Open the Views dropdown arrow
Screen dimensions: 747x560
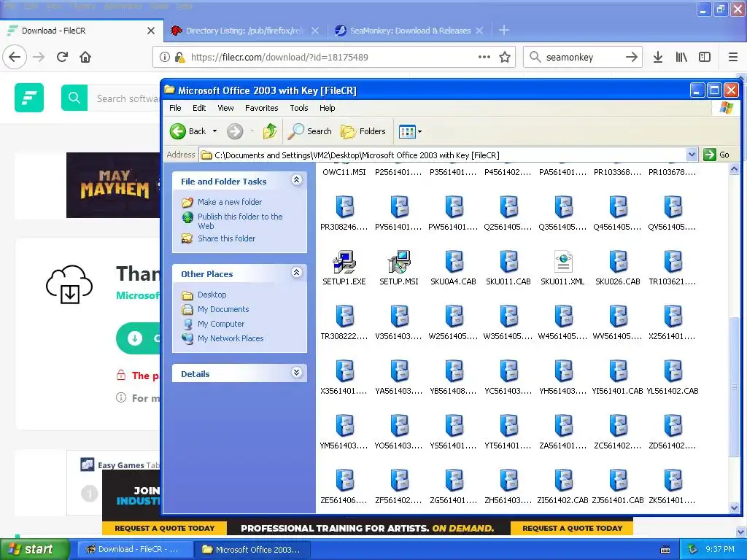tap(419, 131)
